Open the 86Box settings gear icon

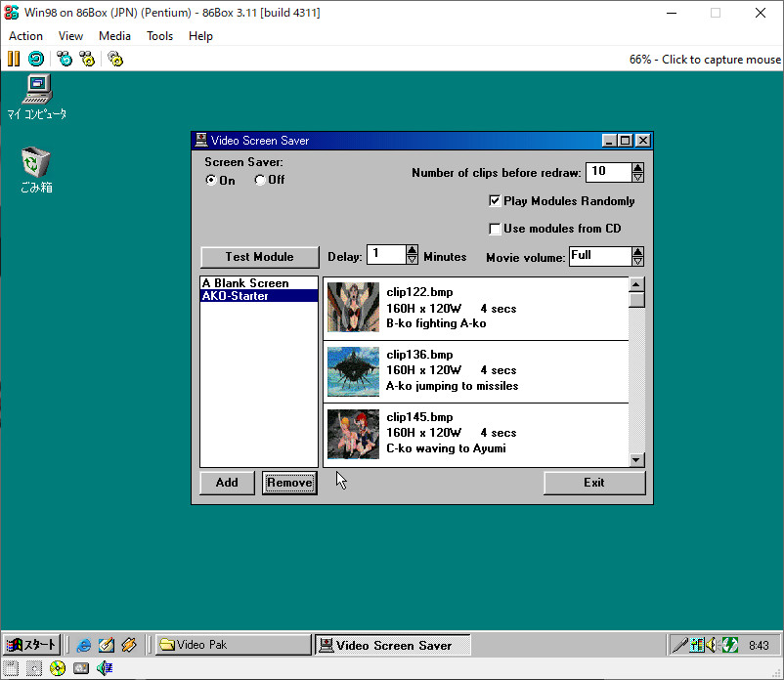pyautogui.click(x=115, y=59)
